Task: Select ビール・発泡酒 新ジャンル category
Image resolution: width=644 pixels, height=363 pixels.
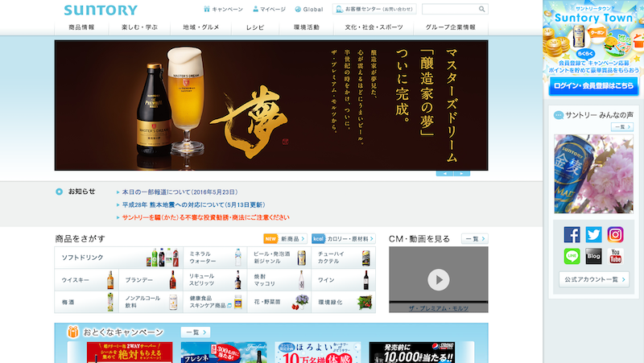Action: (279, 258)
